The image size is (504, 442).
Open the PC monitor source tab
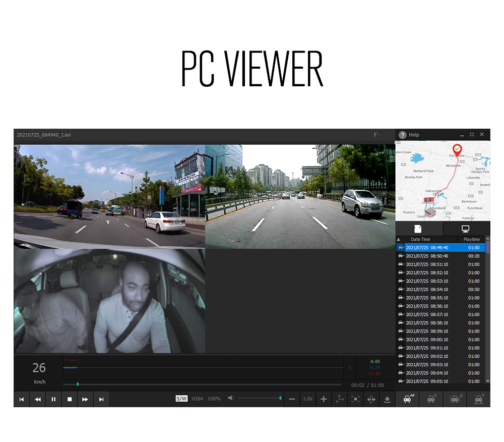pyautogui.click(x=465, y=229)
